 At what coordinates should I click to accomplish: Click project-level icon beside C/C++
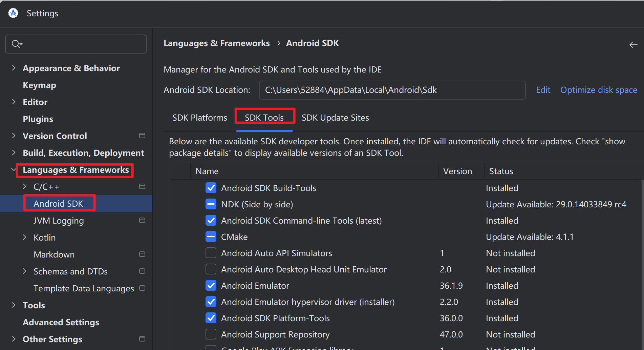142,187
